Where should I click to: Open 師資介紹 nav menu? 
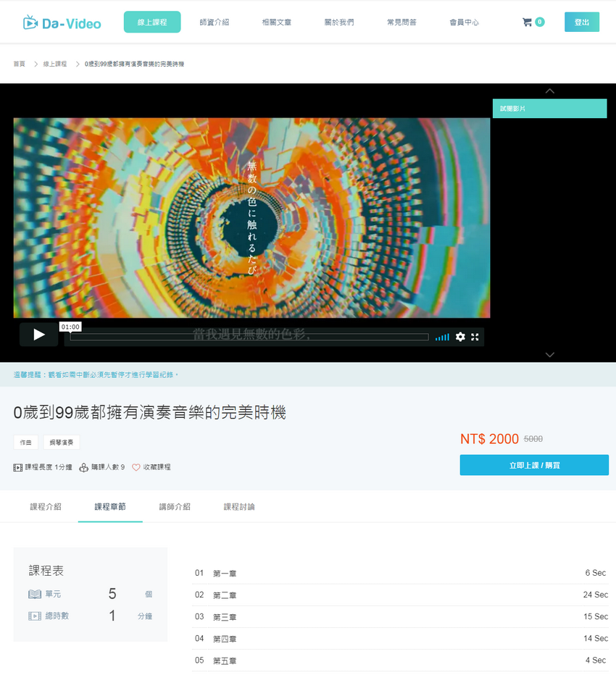point(214,22)
